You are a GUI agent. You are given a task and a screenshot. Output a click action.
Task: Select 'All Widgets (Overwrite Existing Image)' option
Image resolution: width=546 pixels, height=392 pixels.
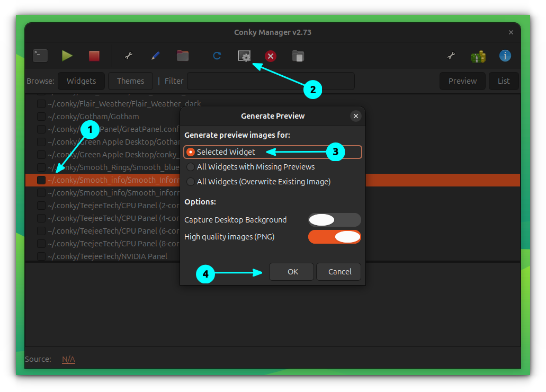(x=191, y=182)
